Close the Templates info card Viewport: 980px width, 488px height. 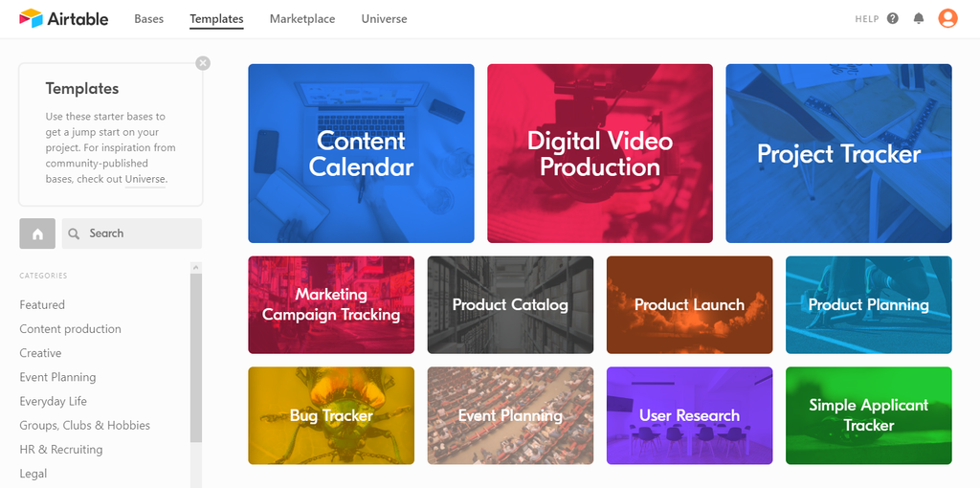tap(203, 63)
